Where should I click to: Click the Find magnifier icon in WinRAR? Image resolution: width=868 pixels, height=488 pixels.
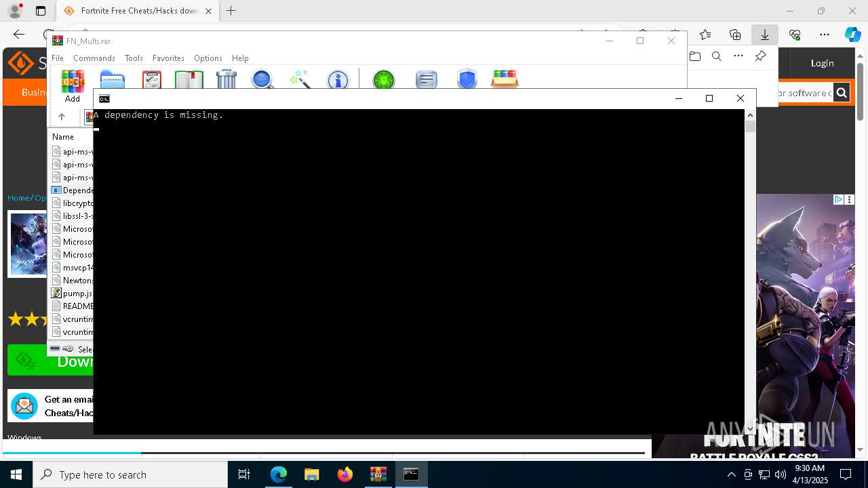262,79
